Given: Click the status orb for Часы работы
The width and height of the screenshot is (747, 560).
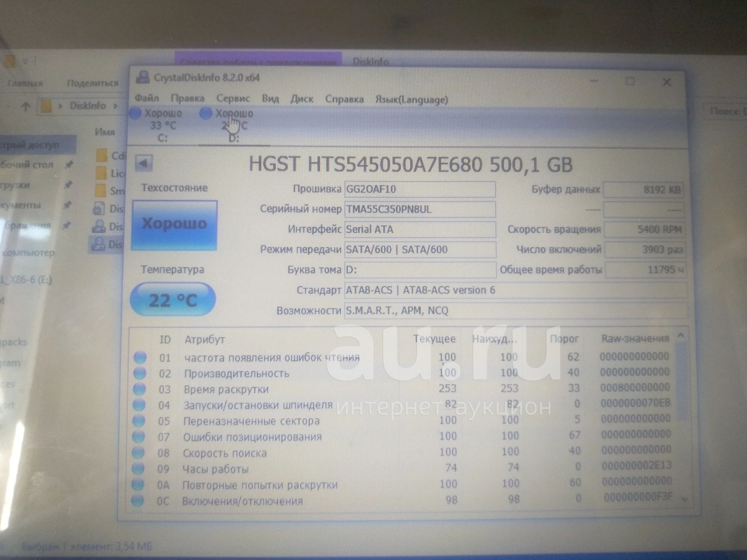Looking at the screenshot, I should (138, 468).
